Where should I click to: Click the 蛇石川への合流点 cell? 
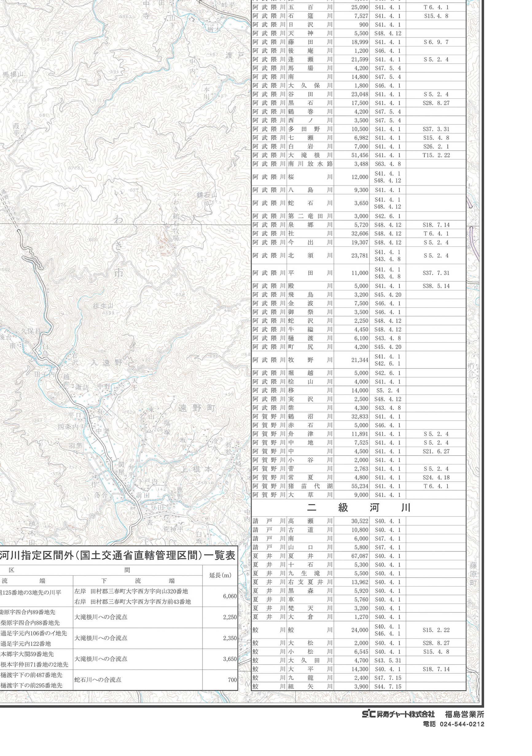(x=98, y=680)
